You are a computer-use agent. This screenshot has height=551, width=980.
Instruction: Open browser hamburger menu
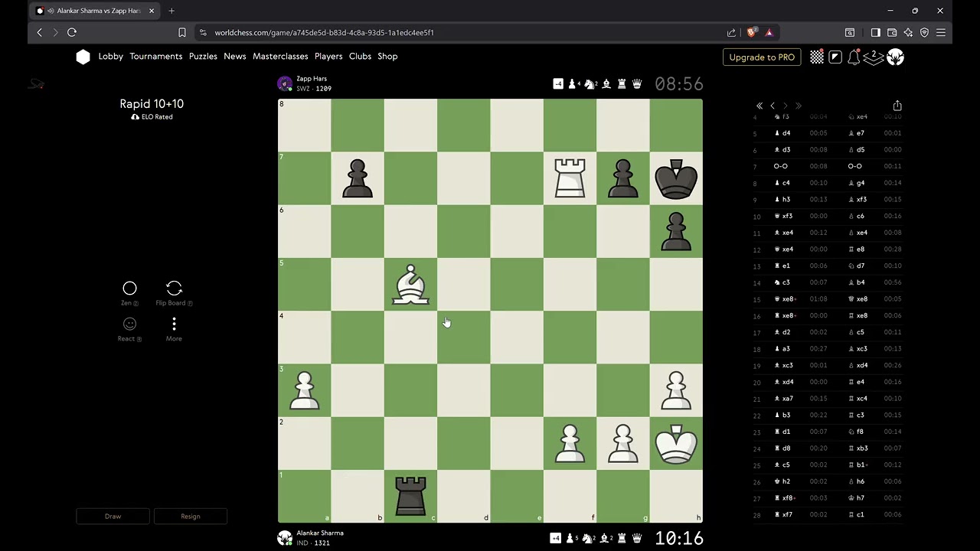(x=941, y=32)
